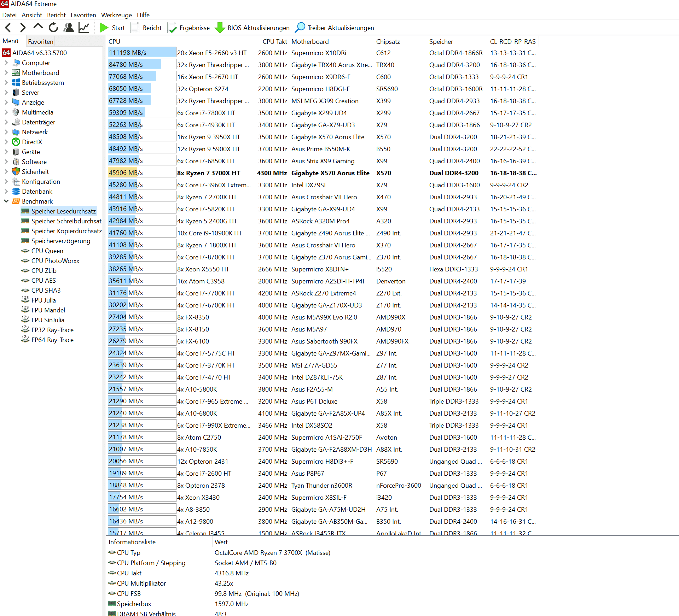The height and width of the screenshot is (616, 679).
Task: Open the user results icon in the toolbar
Action: [x=68, y=28]
